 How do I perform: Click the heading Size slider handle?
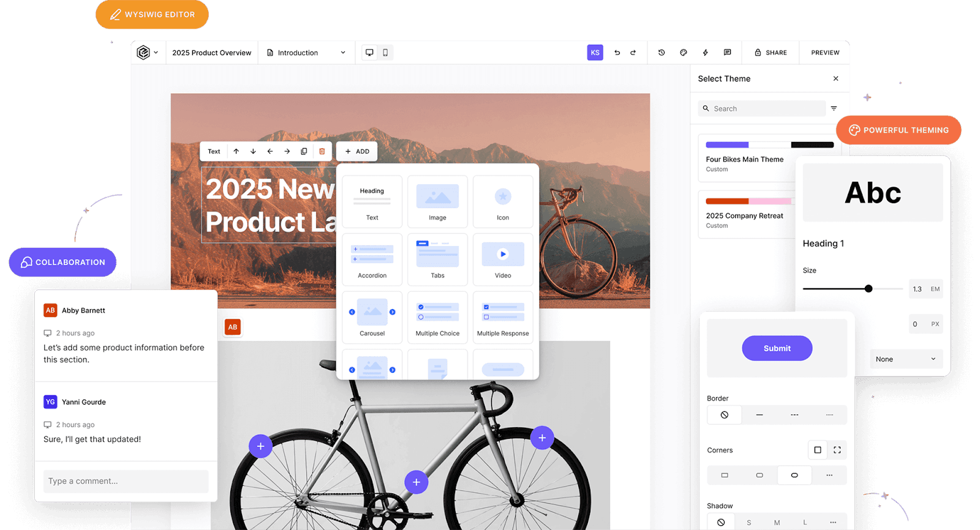(x=869, y=289)
